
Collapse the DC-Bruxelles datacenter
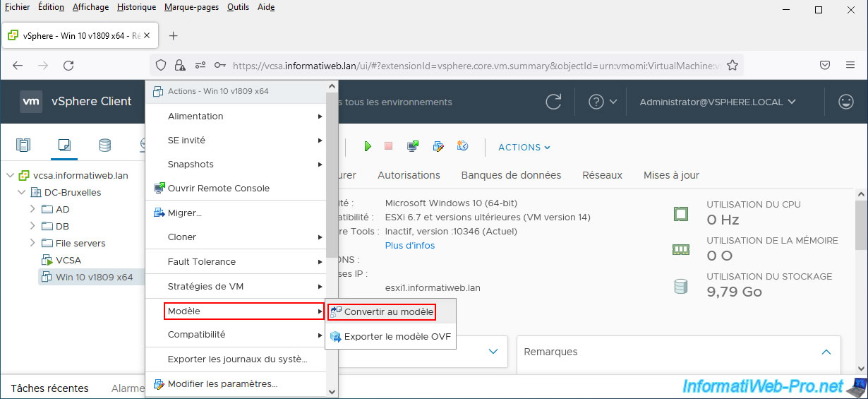pos(21,192)
